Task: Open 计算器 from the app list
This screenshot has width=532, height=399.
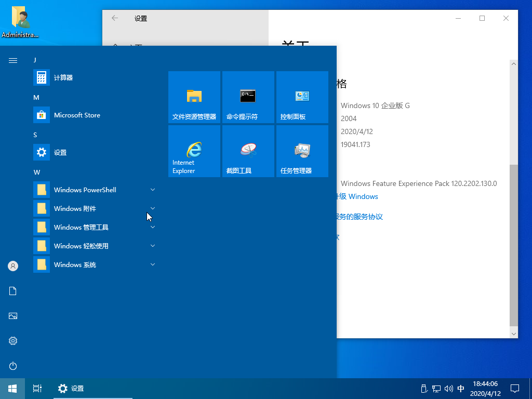Action: [x=63, y=78]
